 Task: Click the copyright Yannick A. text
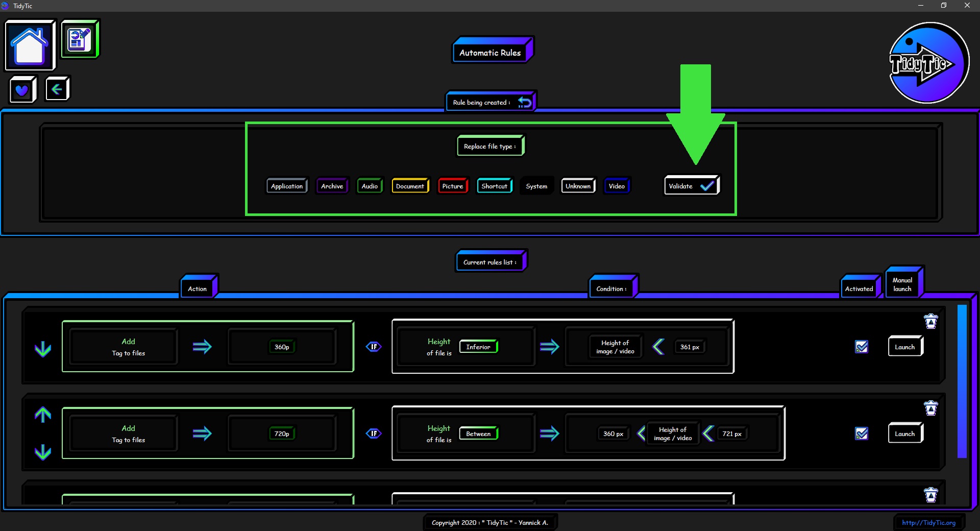(x=490, y=522)
